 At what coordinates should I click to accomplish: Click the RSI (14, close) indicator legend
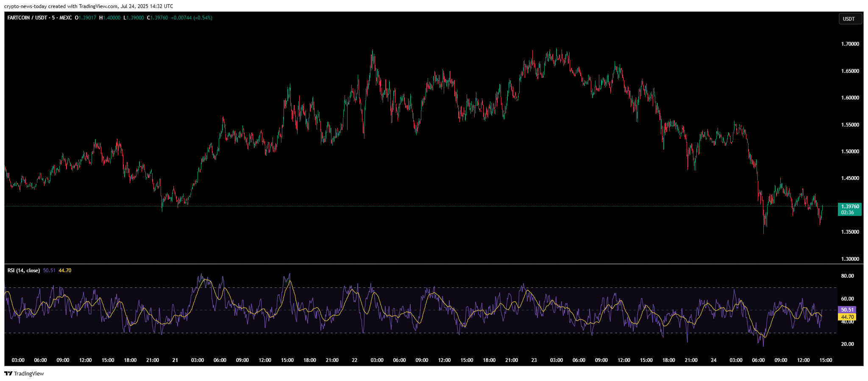click(x=24, y=270)
